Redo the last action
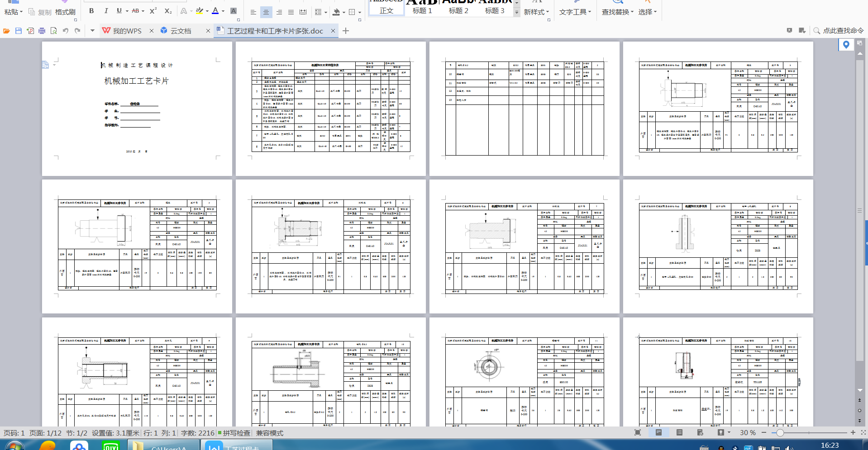The image size is (868, 450). tap(77, 31)
